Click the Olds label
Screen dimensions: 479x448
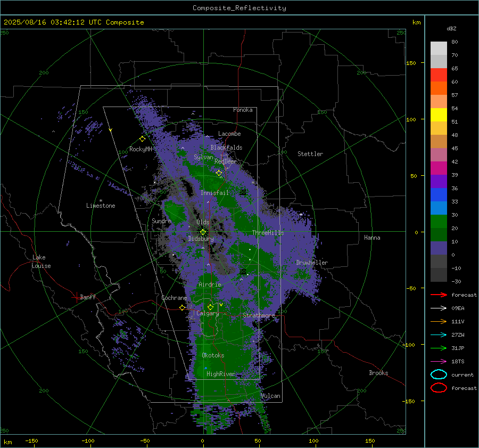[x=203, y=222]
